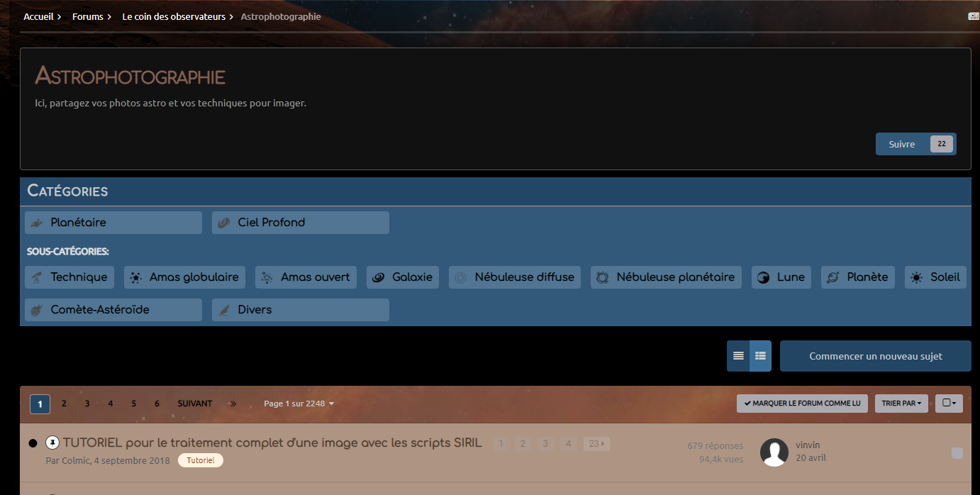Image resolution: width=980 pixels, height=495 pixels.
Task: Open the Trier par dropdown
Action: point(901,404)
